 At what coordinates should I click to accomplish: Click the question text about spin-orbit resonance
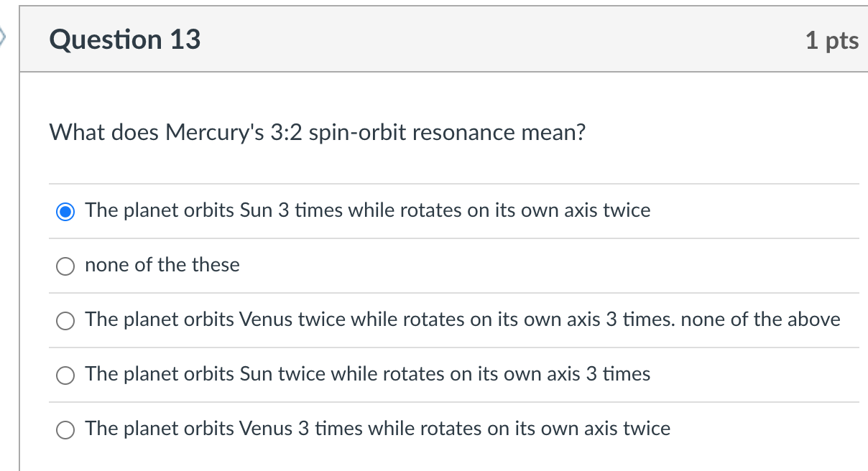point(316,132)
